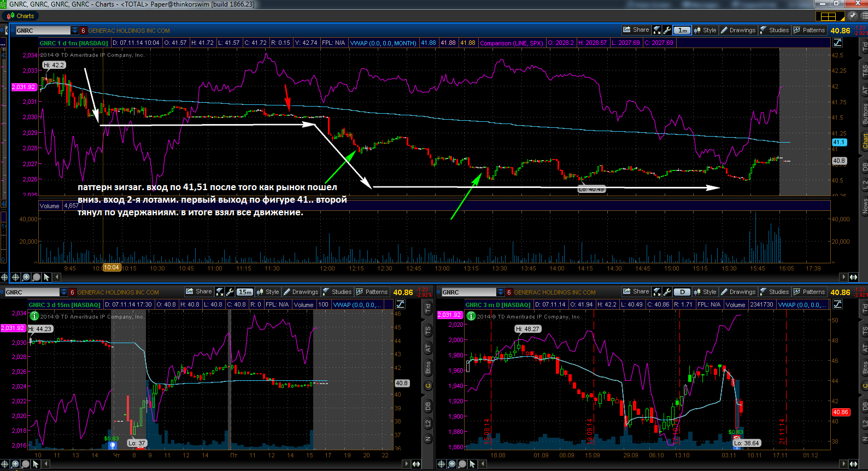
Task: Click Share on the bottom-left chart
Action: click(199, 292)
